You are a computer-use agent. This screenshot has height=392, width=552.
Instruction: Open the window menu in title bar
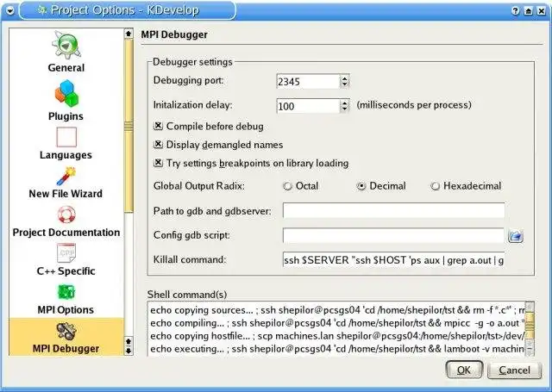click(x=10, y=10)
